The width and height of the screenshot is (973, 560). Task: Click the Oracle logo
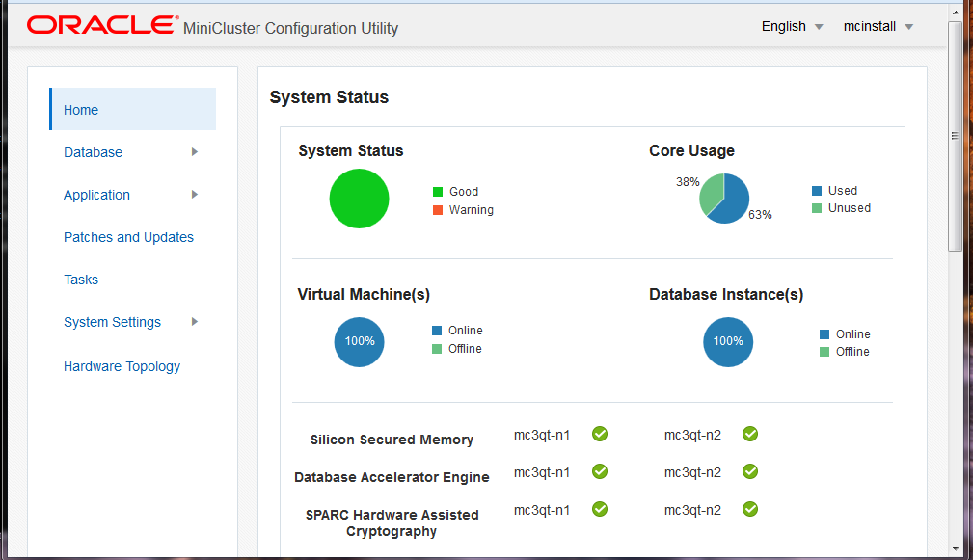[102, 25]
